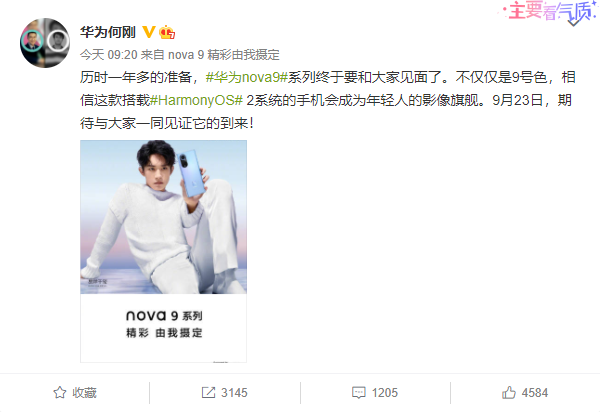Click the star favorite icon
The height and width of the screenshot is (412, 600).
click(60, 392)
